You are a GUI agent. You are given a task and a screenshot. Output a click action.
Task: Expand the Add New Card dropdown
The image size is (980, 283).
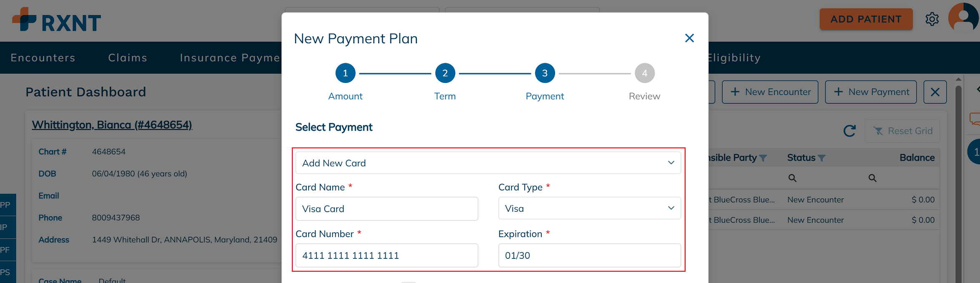(x=488, y=163)
